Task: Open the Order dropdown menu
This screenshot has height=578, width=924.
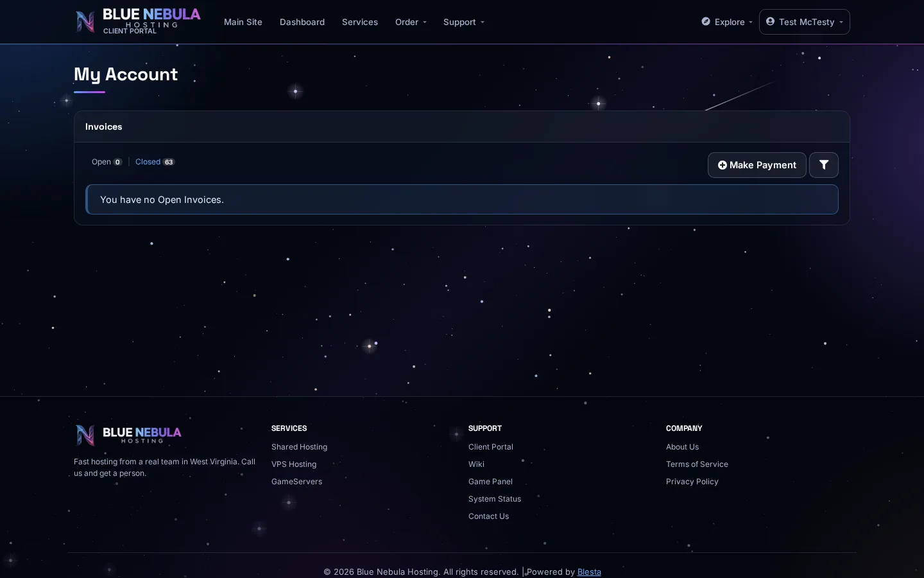Action: click(x=411, y=22)
